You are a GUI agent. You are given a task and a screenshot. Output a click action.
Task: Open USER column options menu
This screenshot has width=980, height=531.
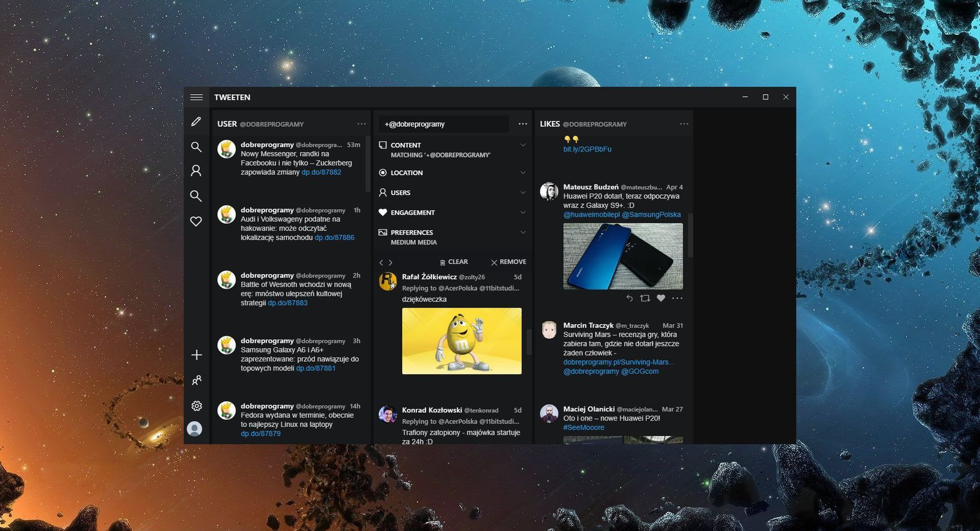pos(362,124)
